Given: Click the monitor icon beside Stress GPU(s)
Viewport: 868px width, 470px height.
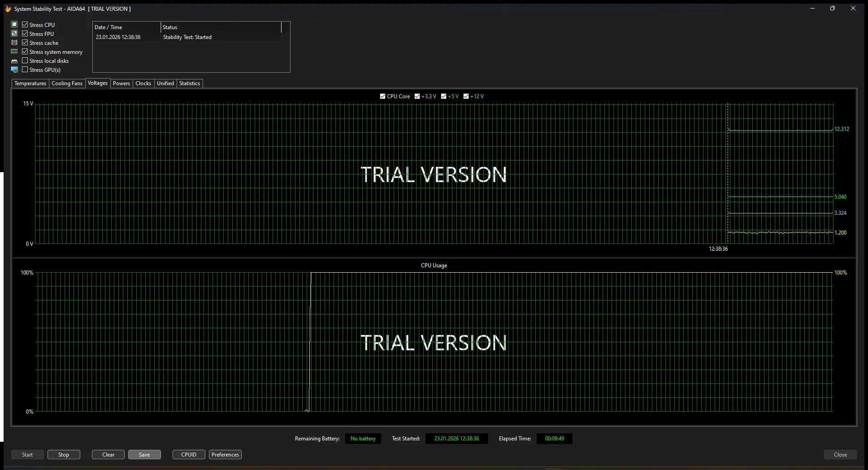Looking at the screenshot, I should 14,70.
